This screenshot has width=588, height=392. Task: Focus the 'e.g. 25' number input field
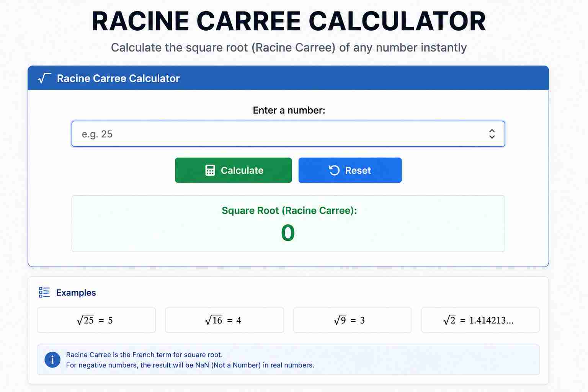(288, 134)
